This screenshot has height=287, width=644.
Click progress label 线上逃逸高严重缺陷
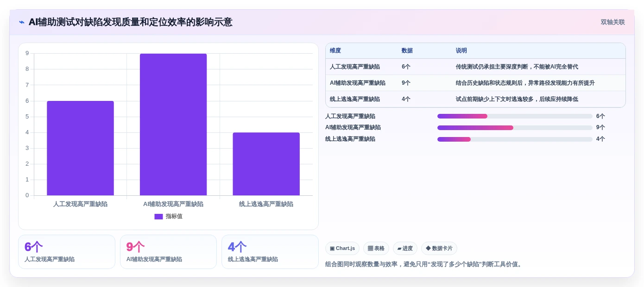[350, 139]
